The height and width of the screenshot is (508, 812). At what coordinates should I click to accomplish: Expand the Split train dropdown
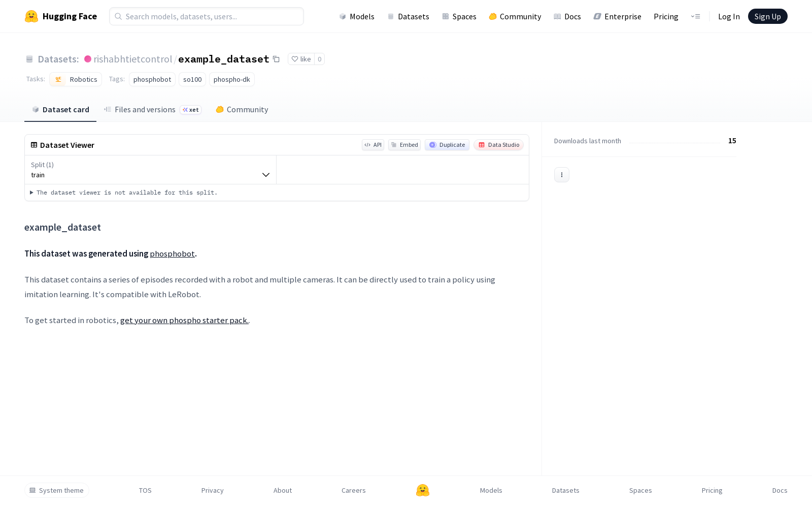click(x=151, y=170)
